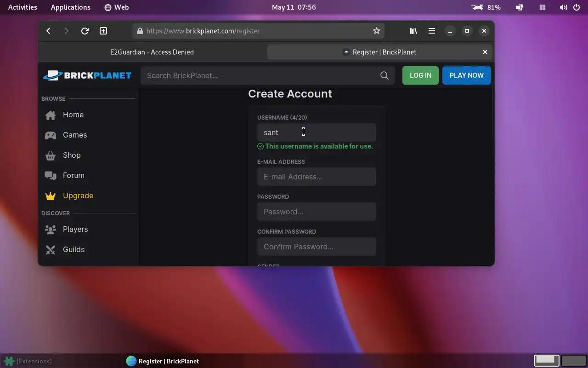Click the power icon in top bar
Image resolution: width=588 pixels, height=368 pixels.
click(577, 7)
